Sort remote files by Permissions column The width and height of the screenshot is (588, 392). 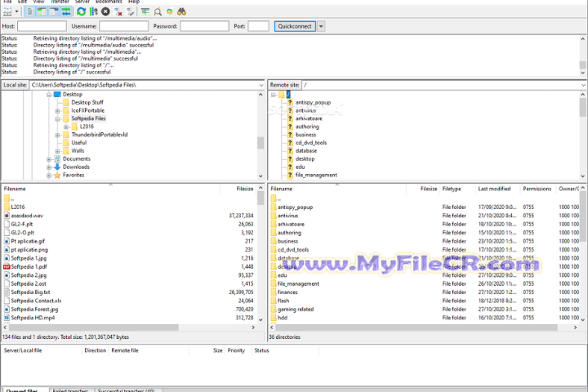(x=537, y=189)
